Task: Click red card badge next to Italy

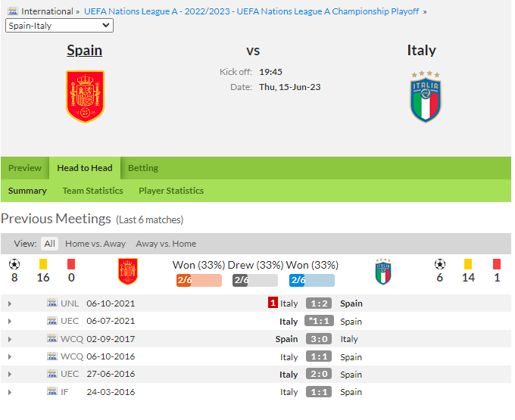Action: tap(273, 303)
